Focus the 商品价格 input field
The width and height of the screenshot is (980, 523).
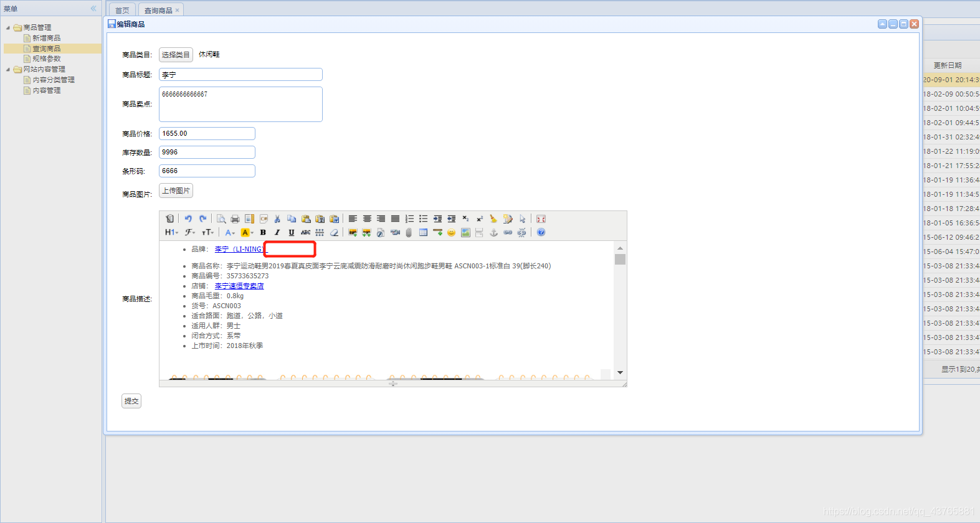[207, 133]
